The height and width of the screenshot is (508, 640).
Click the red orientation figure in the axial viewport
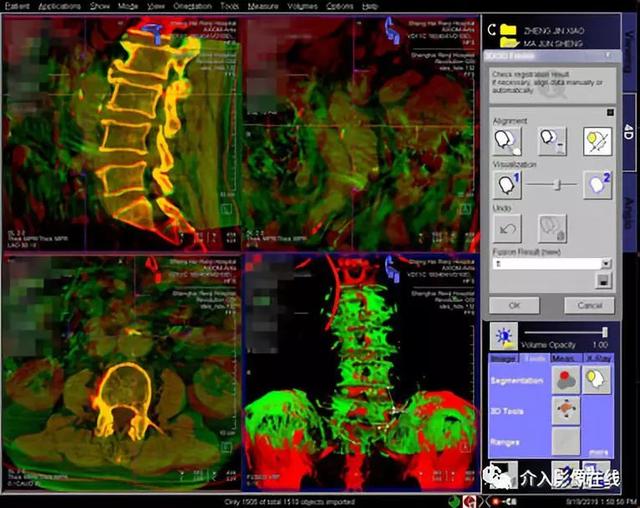click(x=153, y=269)
